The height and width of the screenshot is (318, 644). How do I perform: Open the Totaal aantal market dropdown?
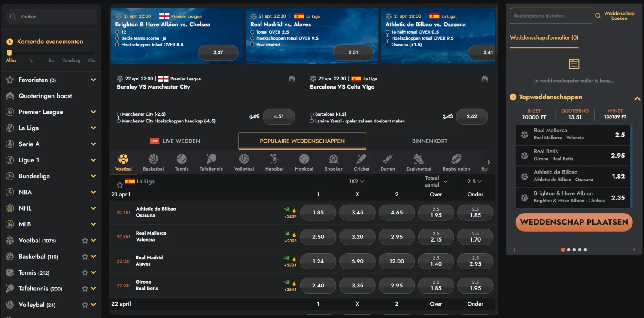pos(436,181)
